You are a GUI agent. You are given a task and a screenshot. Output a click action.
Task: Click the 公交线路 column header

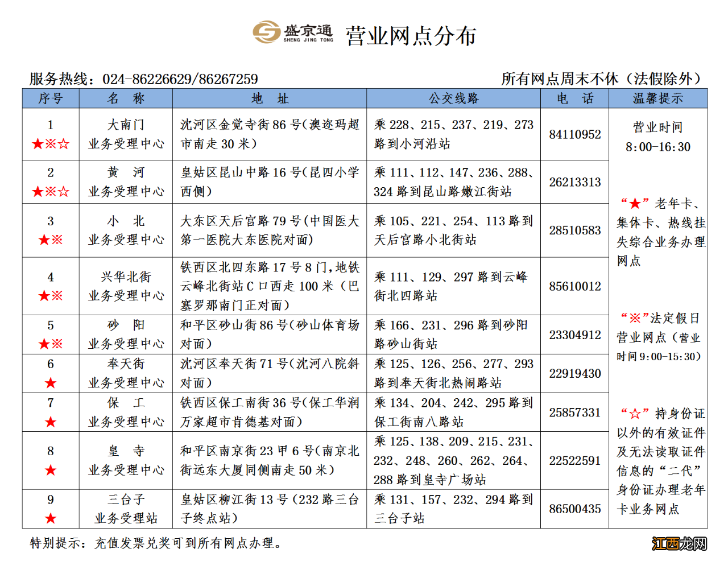coord(453,99)
